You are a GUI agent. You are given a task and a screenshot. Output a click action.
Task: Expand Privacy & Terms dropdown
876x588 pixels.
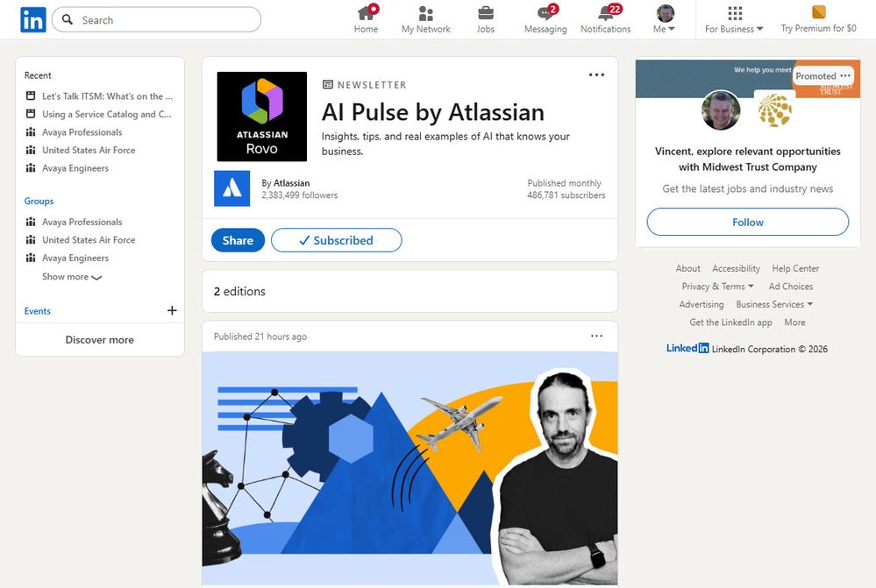(x=718, y=287)
